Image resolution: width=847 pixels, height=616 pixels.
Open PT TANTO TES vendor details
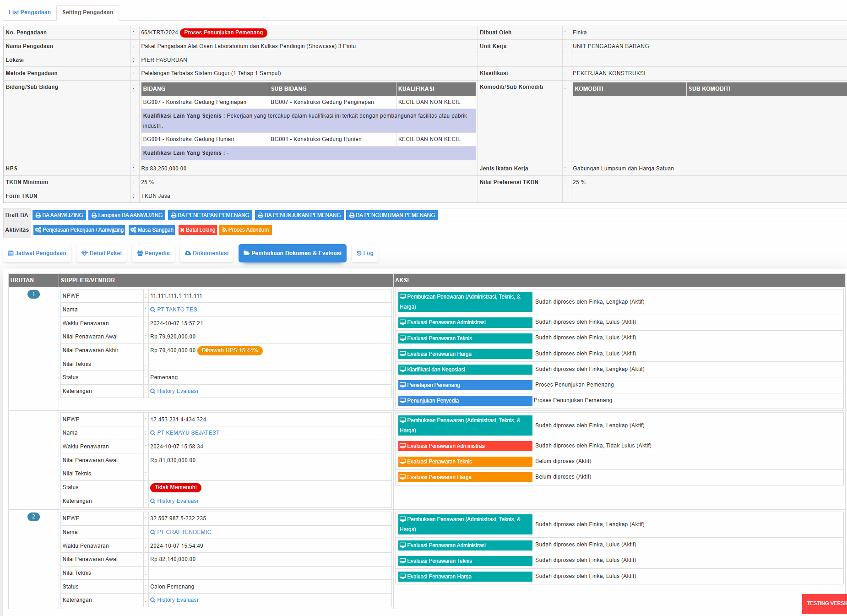(177, 310)
